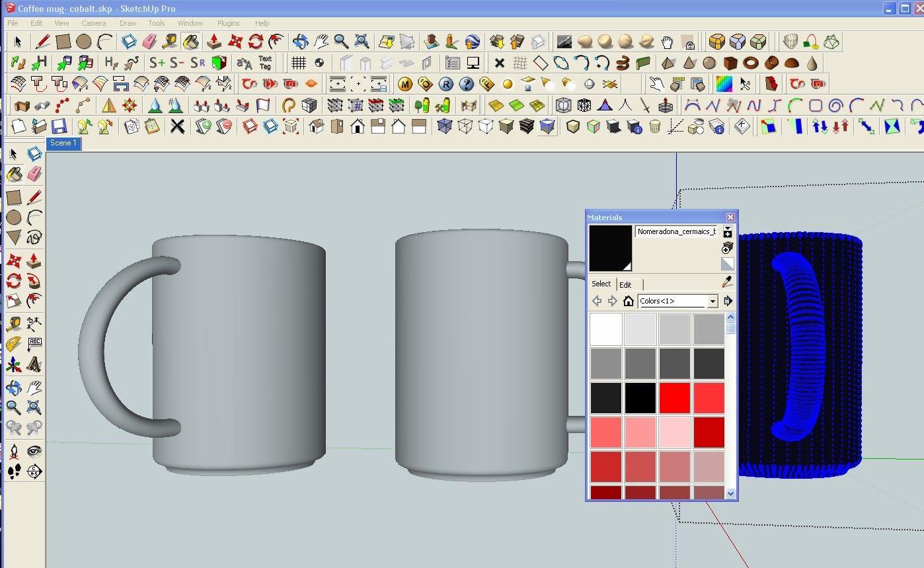Screen dimensions: 924x568
Task: Select the Eraser tool in left toolbar
Action: (34, 174)
